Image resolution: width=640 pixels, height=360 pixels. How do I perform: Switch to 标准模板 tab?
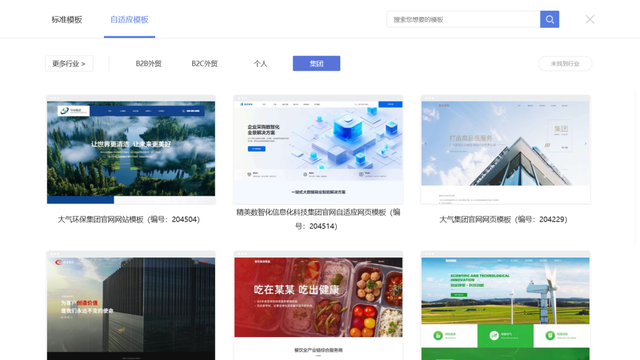coord(67,20)
